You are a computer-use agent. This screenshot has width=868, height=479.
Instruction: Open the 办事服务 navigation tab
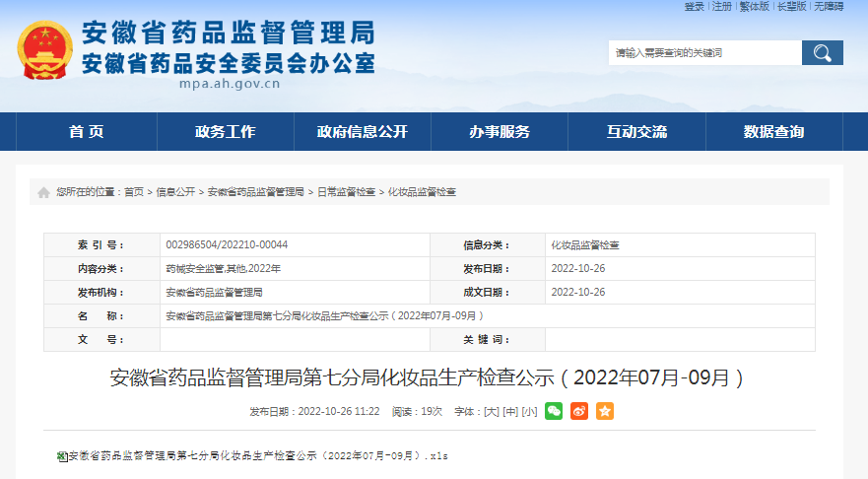click(x=500, y=132)
